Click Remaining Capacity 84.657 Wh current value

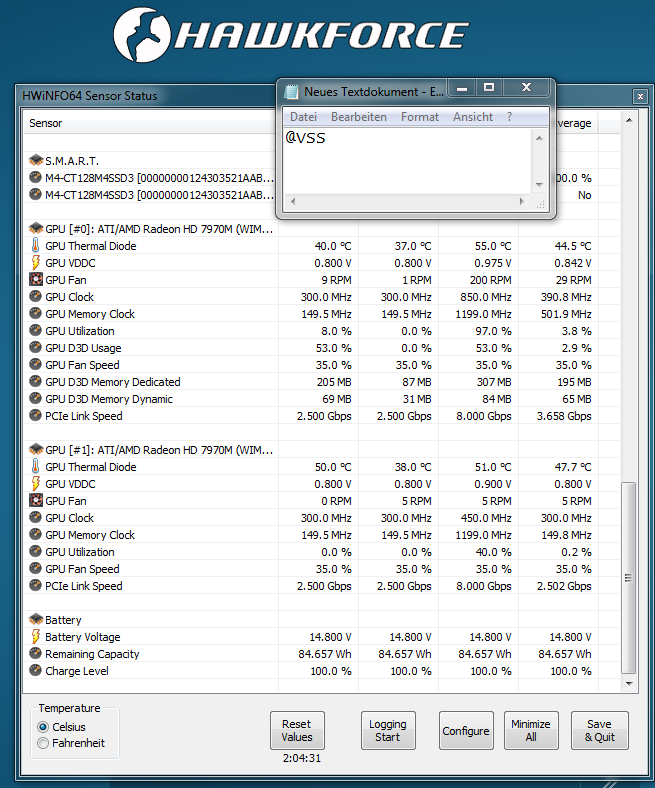tap(324, 654)
